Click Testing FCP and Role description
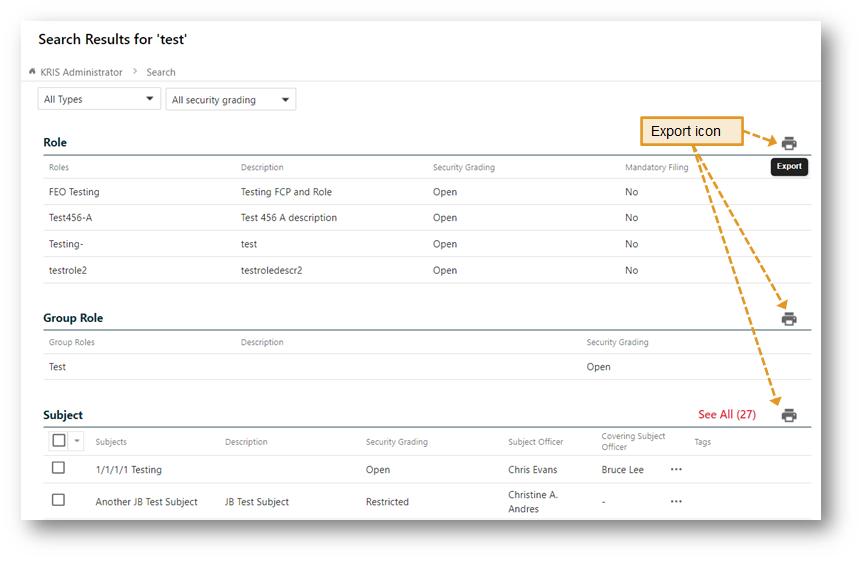 (286, 192)
